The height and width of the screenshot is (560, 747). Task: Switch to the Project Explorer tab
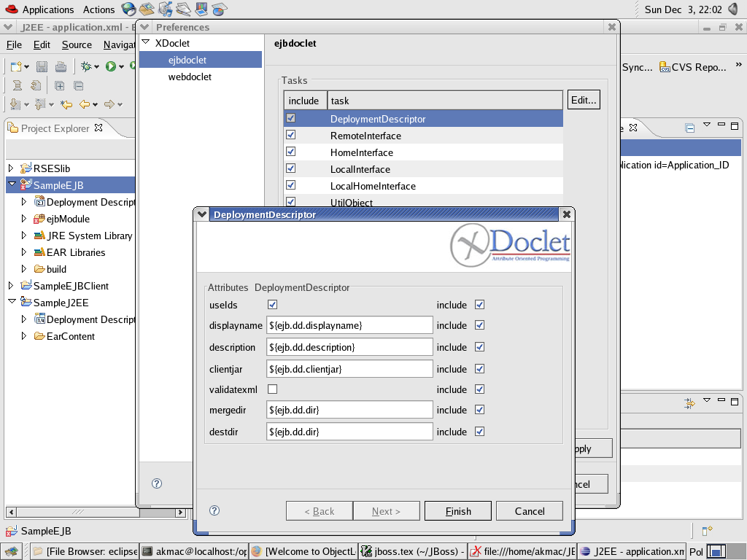click(x=55, y=128)
